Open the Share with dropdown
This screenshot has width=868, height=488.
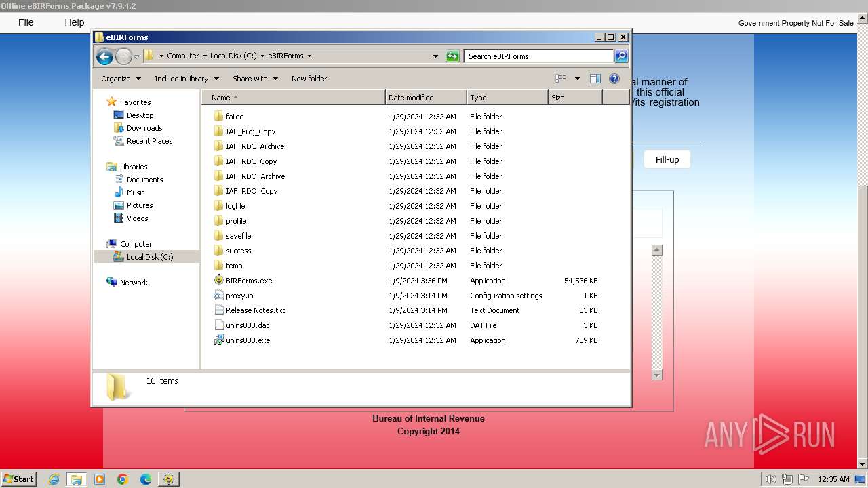click(x=255, y=79)
